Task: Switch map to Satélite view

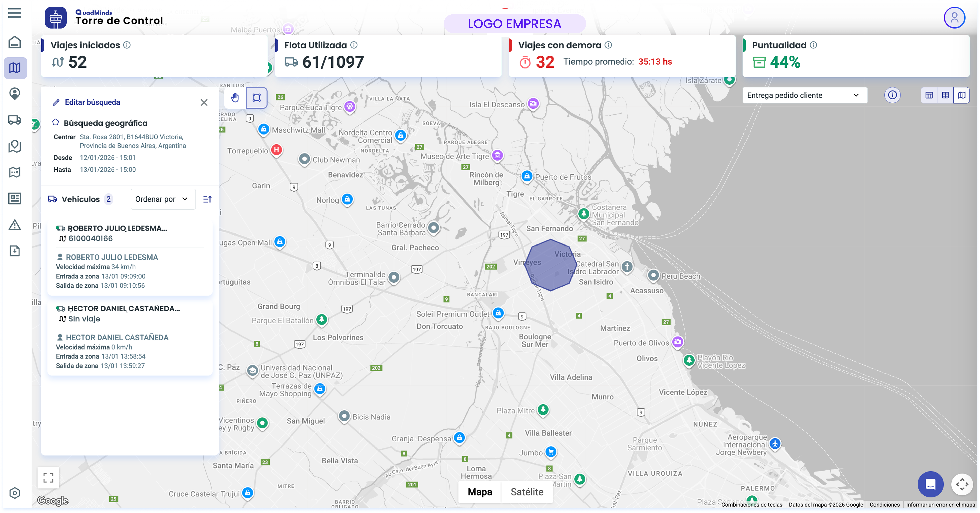Action: click(x=527, y=492)
